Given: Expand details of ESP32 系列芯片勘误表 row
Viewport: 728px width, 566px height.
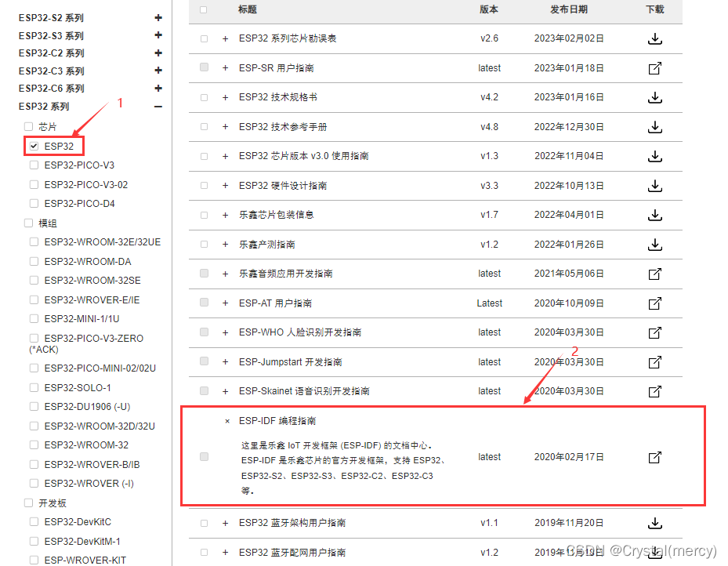Looking at the screenshot, I should coord(225,38).
